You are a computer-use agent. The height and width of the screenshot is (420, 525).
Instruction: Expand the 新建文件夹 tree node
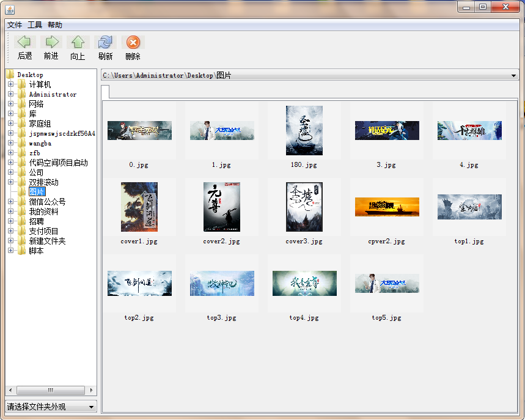tap(11, 240)
